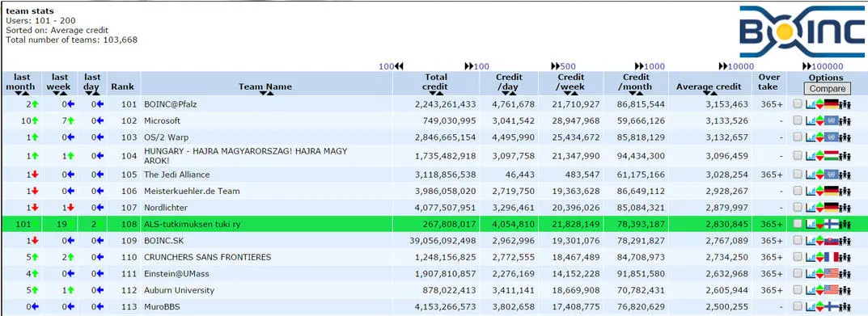Tick the compare checkbox for MuroBBS
The width and height of the screenshot is (868, 316).
click(x=797, y=306)
